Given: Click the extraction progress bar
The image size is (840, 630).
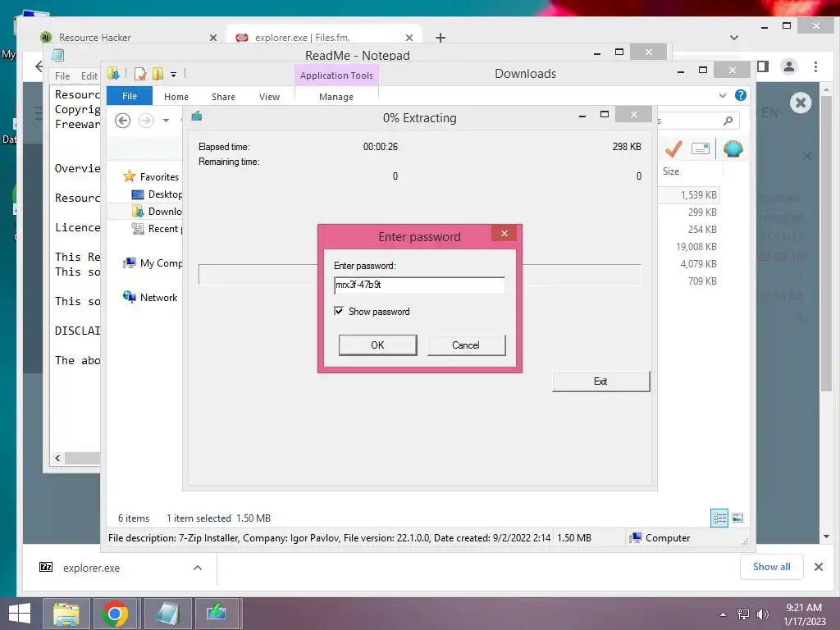Looking at the screenshot, I should pyautogui.click(x=419, y=274).
